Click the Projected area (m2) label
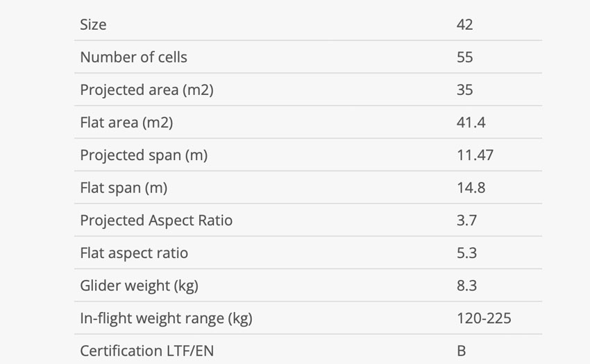590x364 pixels. pos(146,90)
